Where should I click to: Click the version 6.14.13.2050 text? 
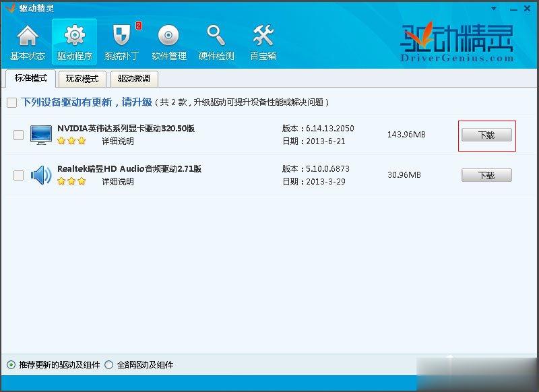[330, 129]
